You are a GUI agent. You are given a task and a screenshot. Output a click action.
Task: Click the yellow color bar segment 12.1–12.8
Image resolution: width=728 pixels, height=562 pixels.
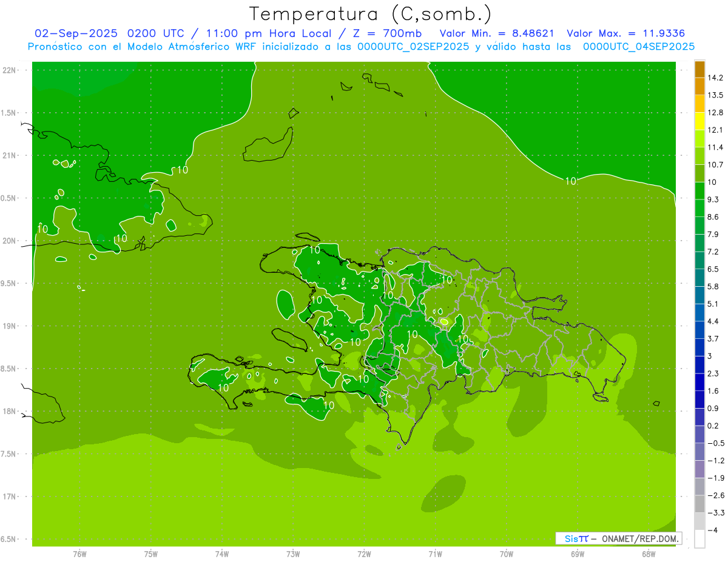[x=699, y=121]
